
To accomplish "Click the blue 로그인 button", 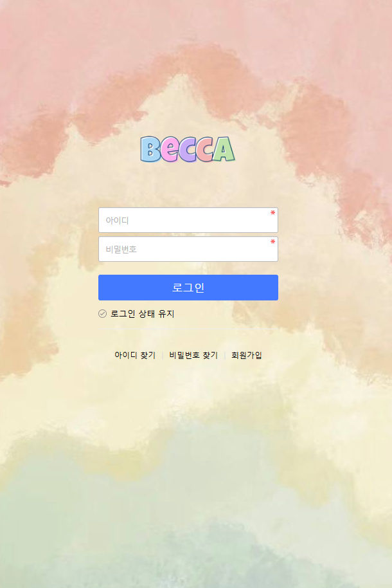I will (188, 288).
